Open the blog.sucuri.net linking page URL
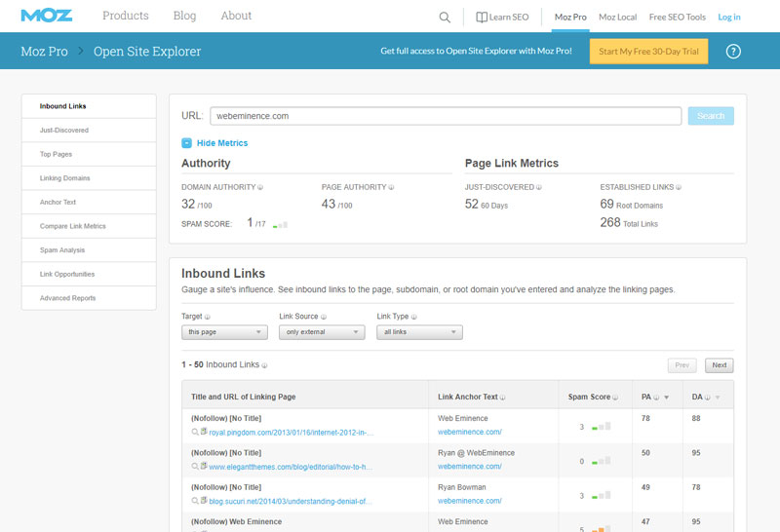The image size is (780, 532). pos(291,501)
